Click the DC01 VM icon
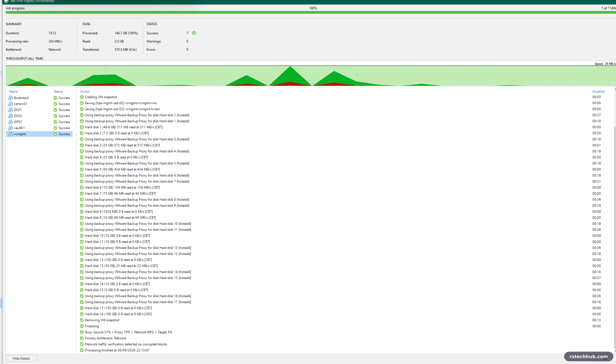 coord(11,110)
